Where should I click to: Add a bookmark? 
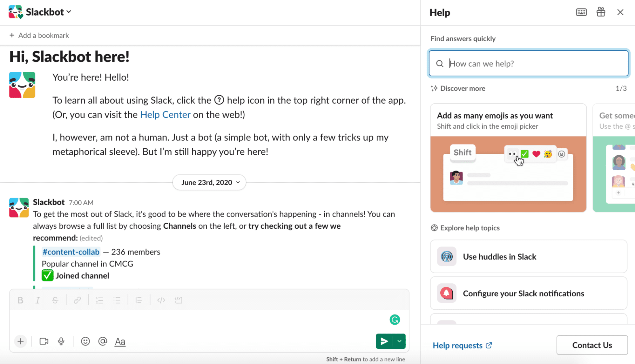pyautogui.click(x=39, y=35)
